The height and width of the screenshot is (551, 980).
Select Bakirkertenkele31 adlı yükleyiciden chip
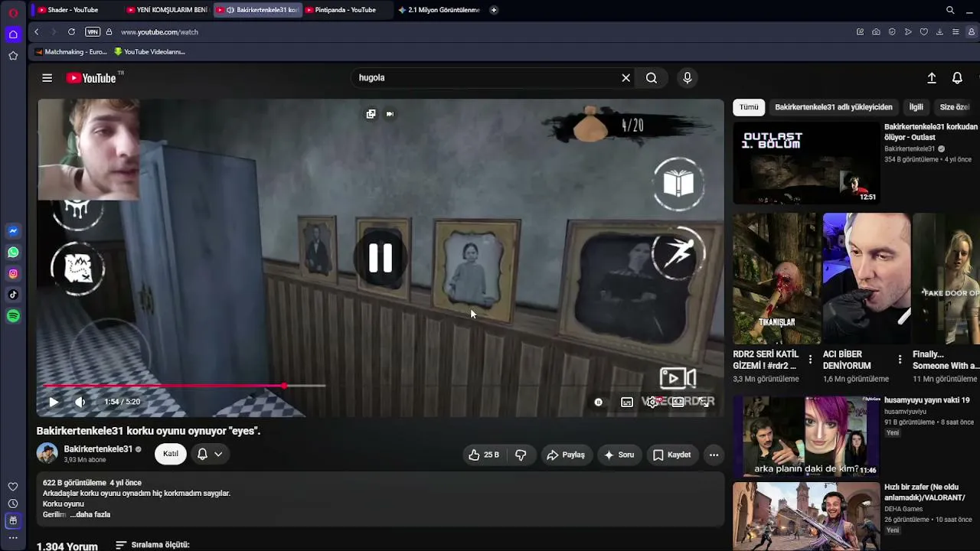(x=834, y=107)
